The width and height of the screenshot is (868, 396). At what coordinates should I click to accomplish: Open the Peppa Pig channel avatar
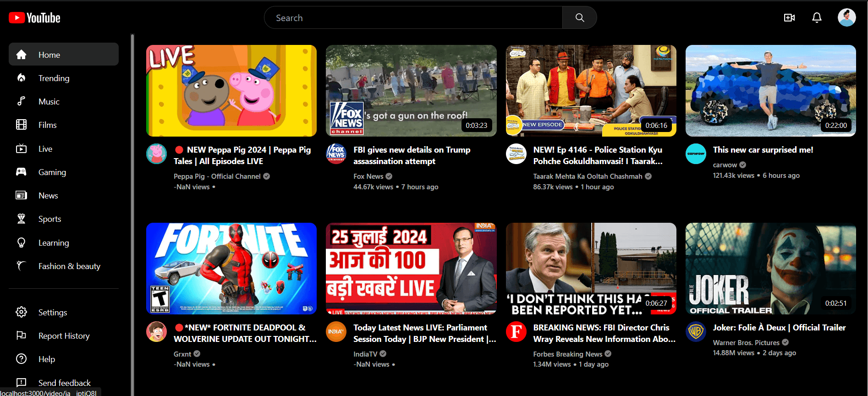[x=156, y=154]
